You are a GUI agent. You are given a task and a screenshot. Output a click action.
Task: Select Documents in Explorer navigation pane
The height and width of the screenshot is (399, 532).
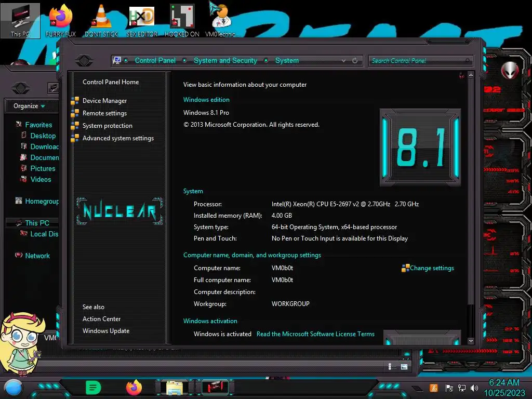pyautogui.click(x=45, y=157)
